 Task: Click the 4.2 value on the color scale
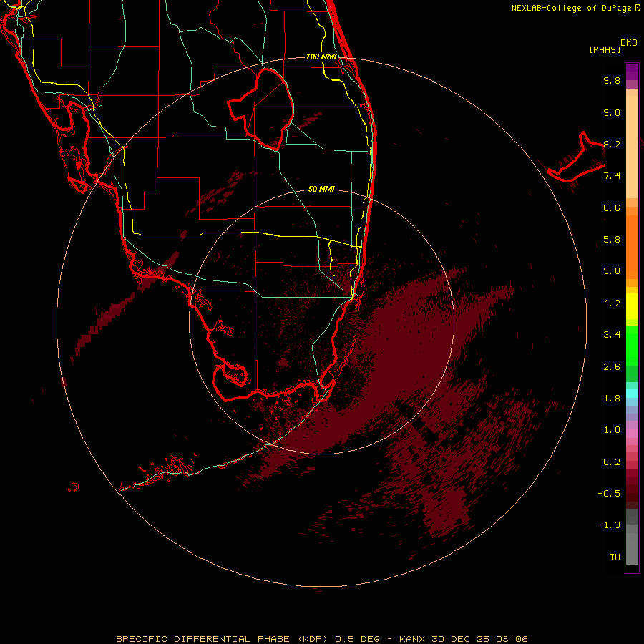point(612,303)
